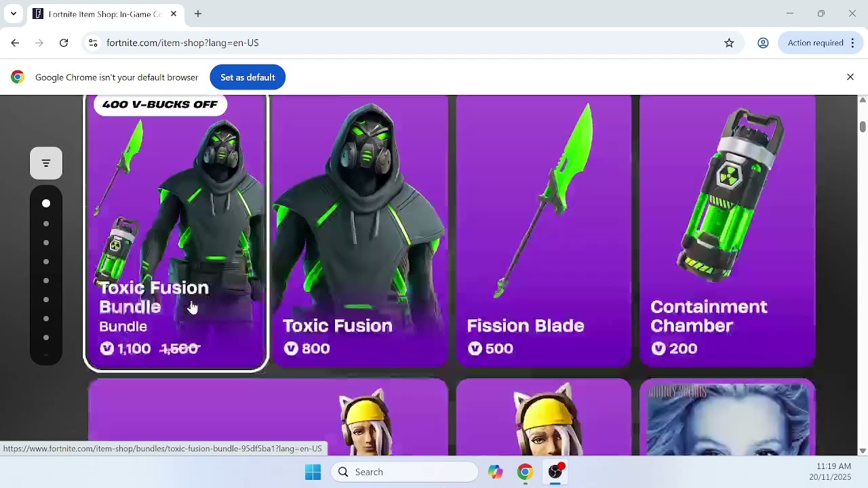Image resolution: width=868 pixels, height=488 pixels.
Task: Select the Fortnite Item Shop tab
Action: point(105,14)
